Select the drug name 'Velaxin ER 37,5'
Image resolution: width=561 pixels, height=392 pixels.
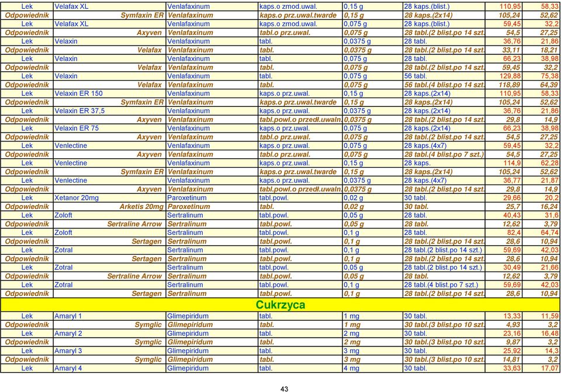click(79, 111)
